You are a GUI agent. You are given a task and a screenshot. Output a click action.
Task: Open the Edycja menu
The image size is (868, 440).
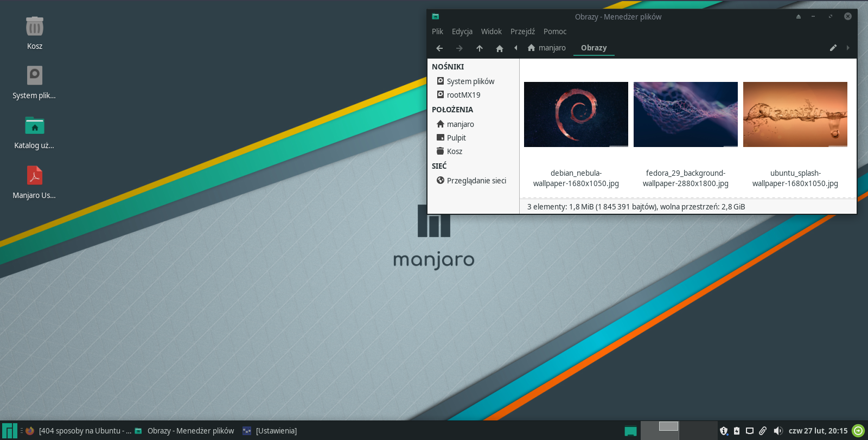[462, 31]
